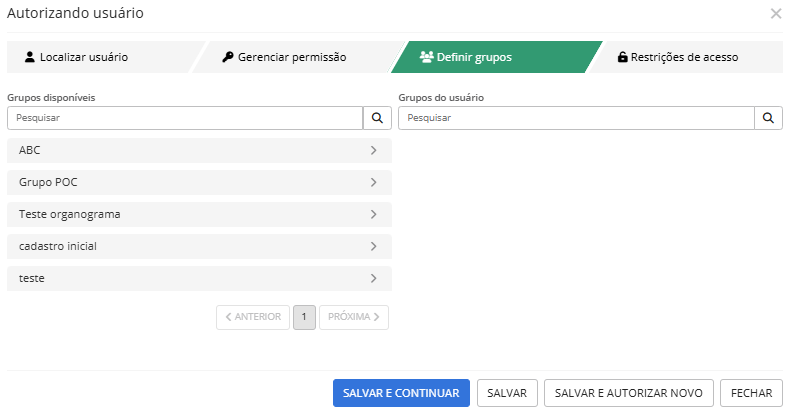790x409 pixels.
Task: Click the chevron arrow on cadastro inicial row
Action: [373, 246]
